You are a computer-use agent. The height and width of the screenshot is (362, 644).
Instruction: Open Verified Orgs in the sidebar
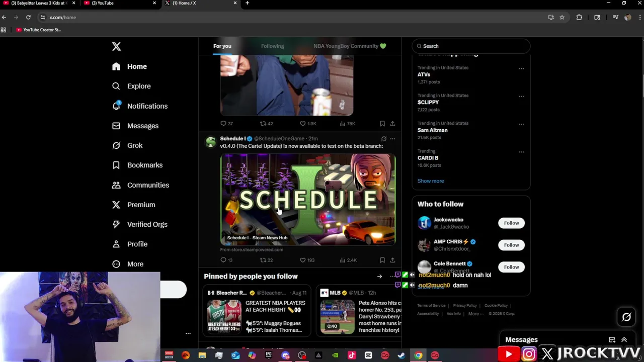tap(139, 224)
